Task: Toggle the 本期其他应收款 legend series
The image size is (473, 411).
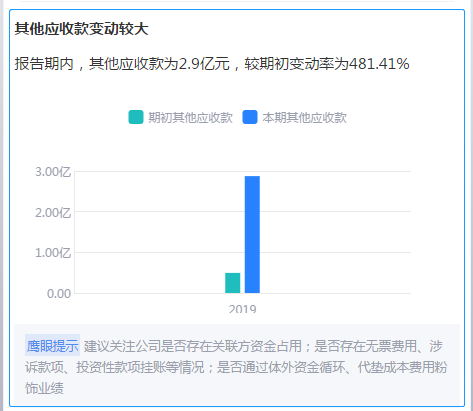Action: 295,117
